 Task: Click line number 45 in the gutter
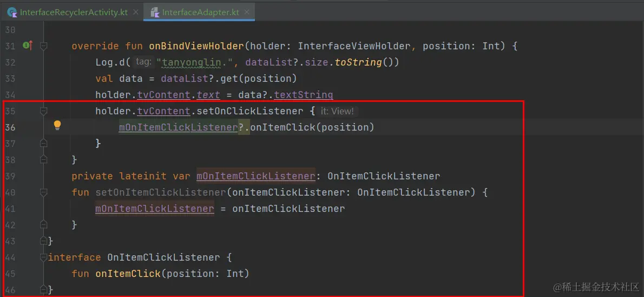pos(10,274)
